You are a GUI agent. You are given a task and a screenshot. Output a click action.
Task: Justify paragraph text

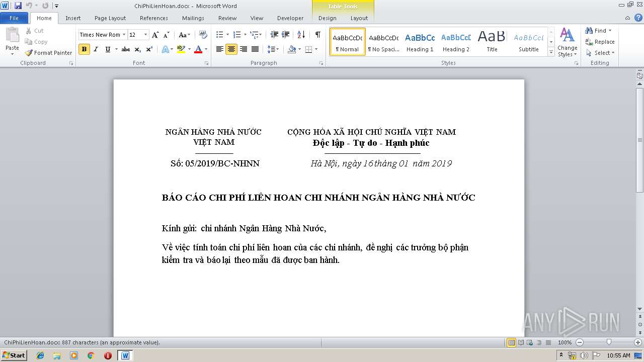(x=255, y=49)
